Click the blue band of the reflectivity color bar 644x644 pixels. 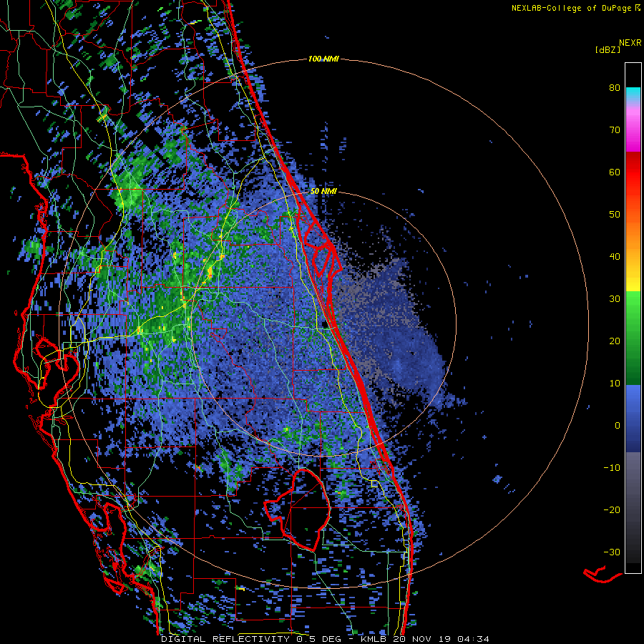point(633,418)
